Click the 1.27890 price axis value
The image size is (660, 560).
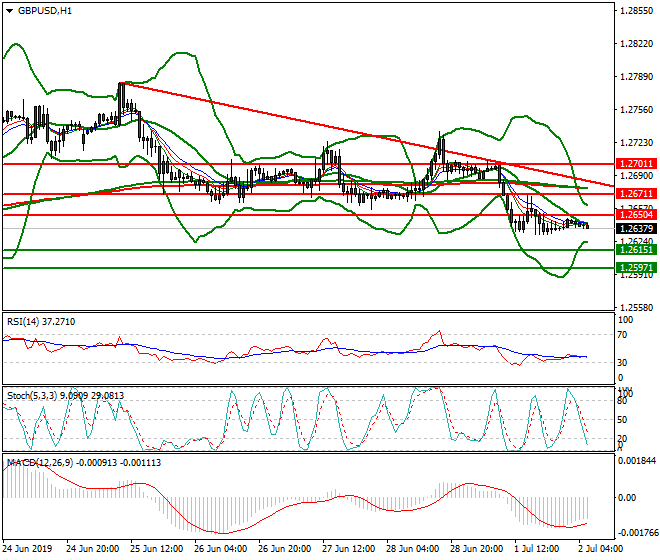pyautogui.click(x=637, y=77)
